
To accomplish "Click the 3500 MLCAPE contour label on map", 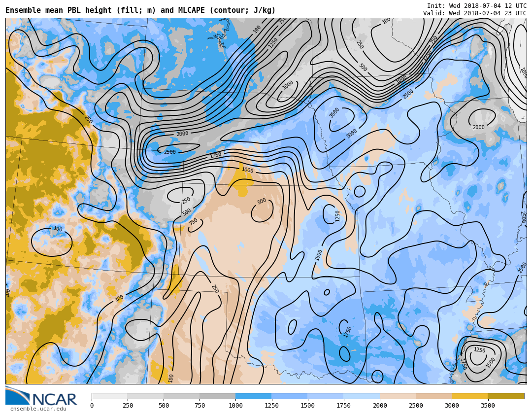I will pos(334,112).
